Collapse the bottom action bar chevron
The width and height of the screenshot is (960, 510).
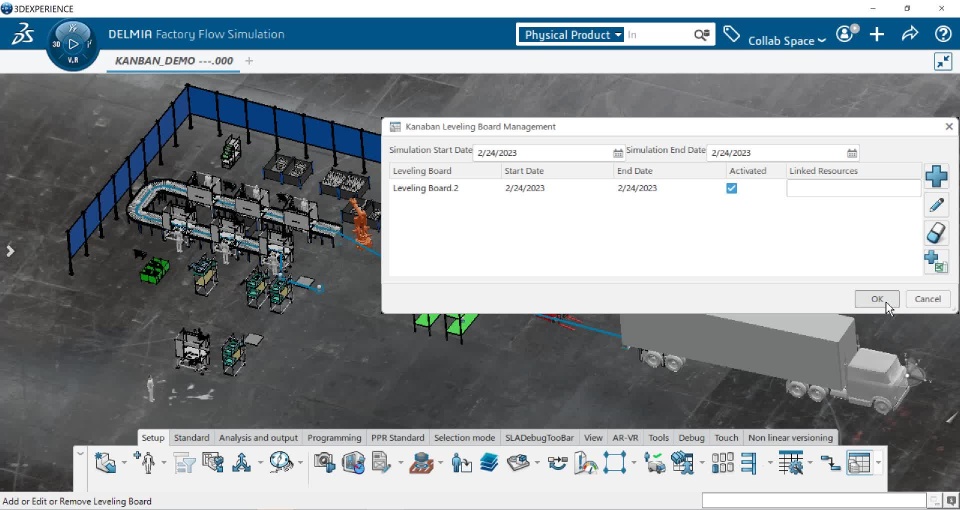pyautogui.click(x=80, y=454)
